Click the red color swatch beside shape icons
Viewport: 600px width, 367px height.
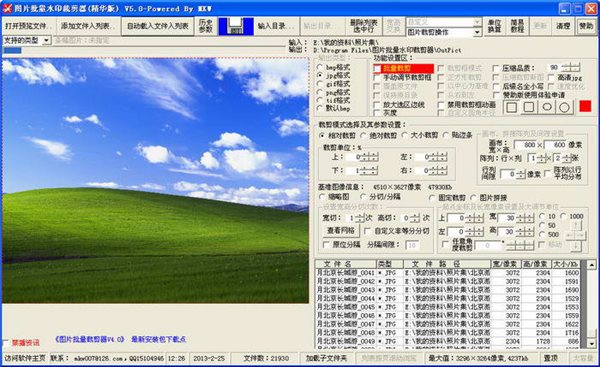[x=585, y=106]
